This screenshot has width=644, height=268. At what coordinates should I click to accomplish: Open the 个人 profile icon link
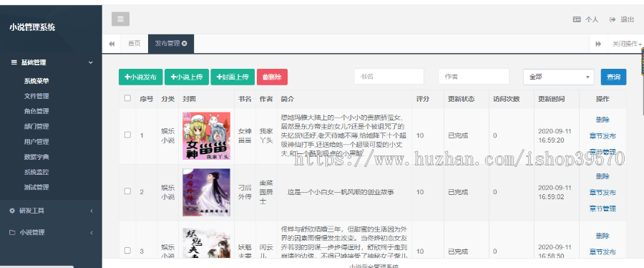tap(577, 19)
